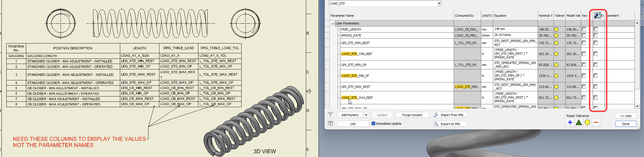Reset tolerance to upper with blue plus
Screen dimensions: 644x157
tap(570, 122)
